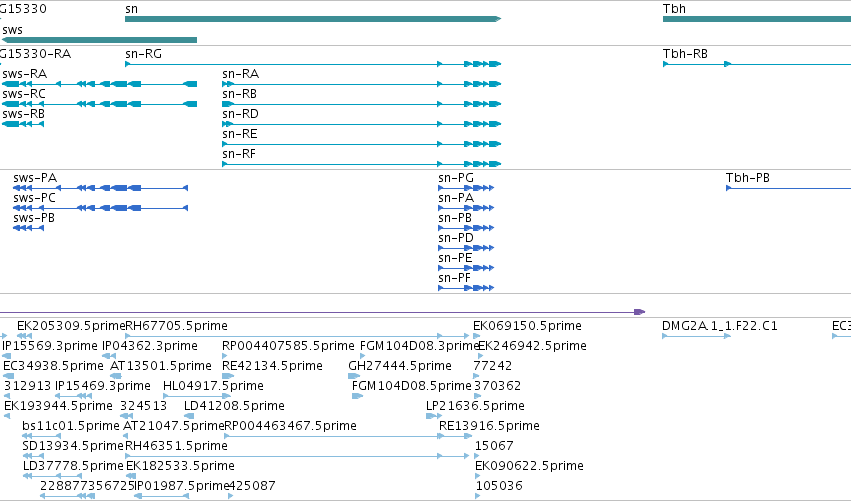The height and width of the screenshot is (501, 851).
Task: Select the Tbh-PB protein label
Action: point(747,178)
